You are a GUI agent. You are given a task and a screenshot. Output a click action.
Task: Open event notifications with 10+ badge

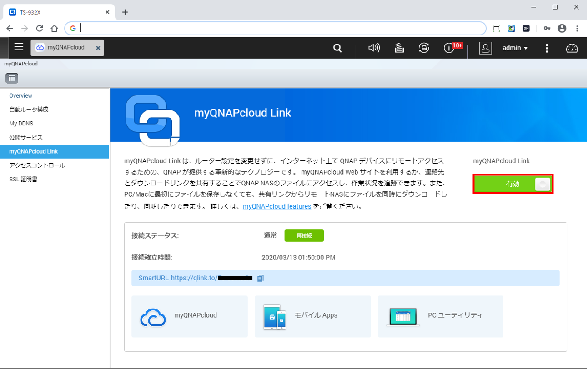click(x=450, y=48)
